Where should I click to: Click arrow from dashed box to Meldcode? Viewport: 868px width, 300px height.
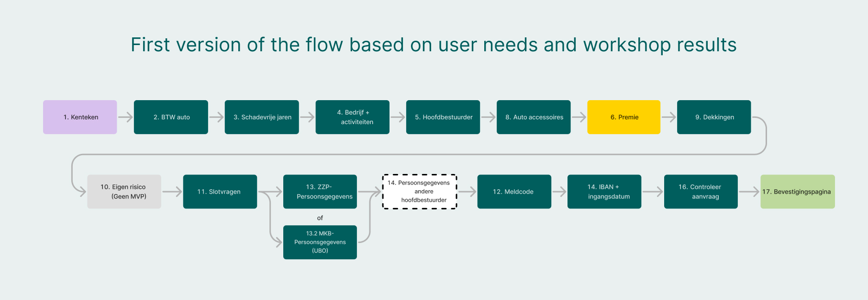467,192
